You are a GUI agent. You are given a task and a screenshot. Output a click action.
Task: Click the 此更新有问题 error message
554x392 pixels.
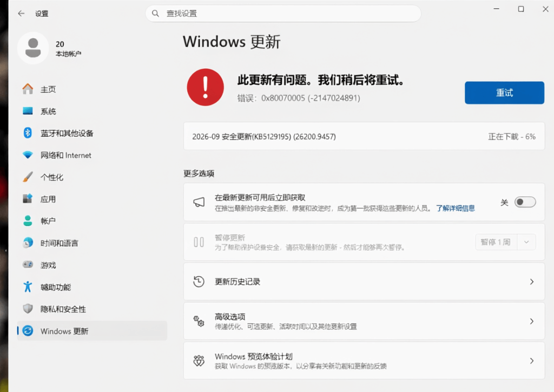[320, 80]
